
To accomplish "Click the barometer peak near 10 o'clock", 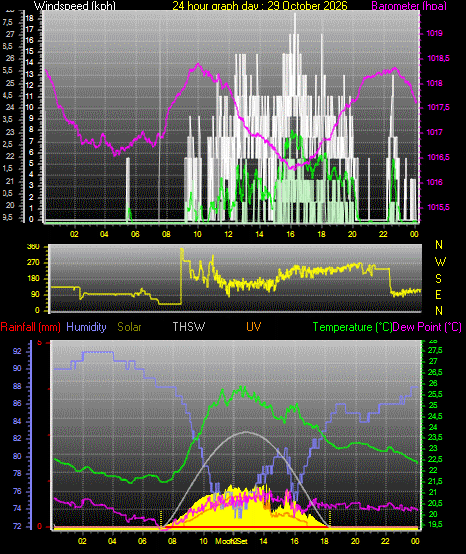I will coord(198,64).
